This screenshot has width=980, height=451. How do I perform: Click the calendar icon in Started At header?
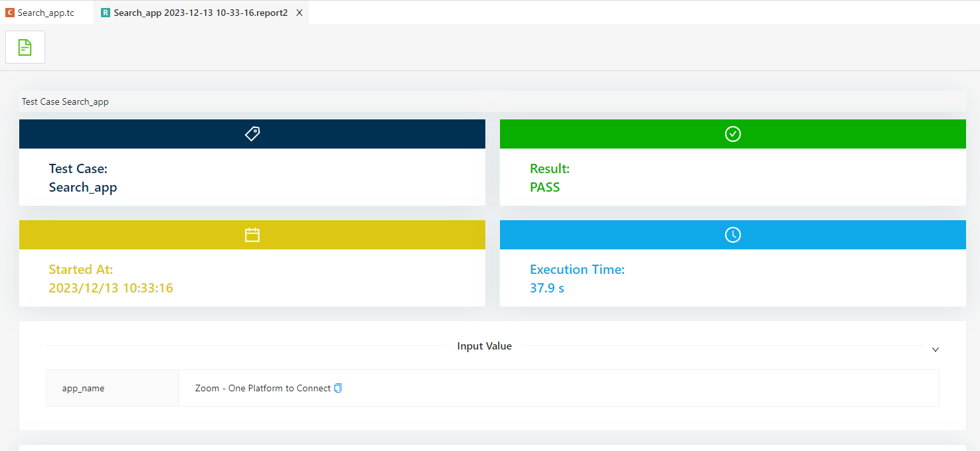tap(252, 235)
